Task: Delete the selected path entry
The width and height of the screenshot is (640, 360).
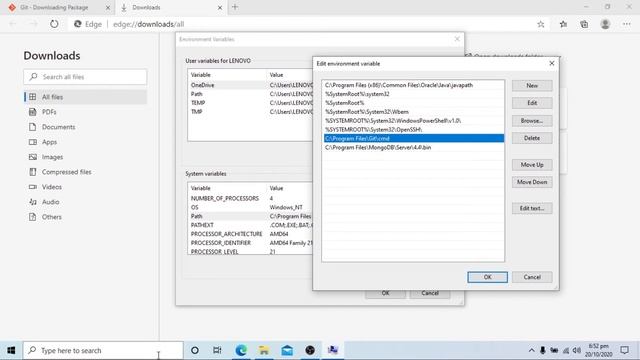Action: [x=532, y=138]
